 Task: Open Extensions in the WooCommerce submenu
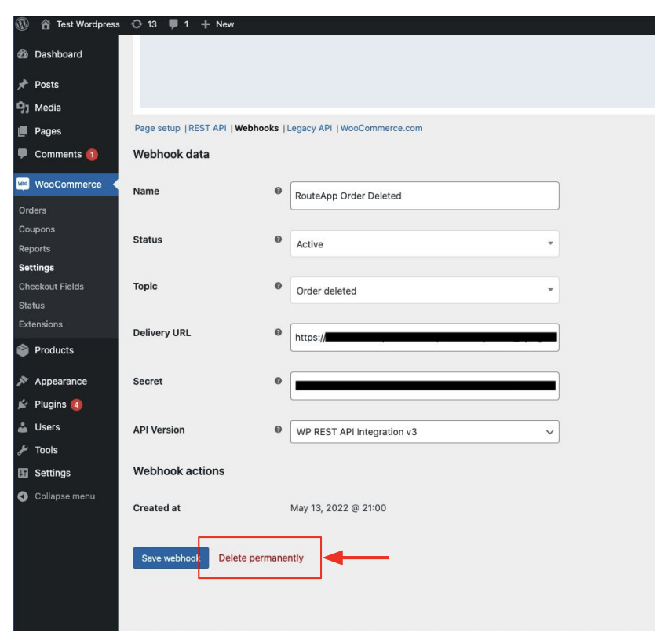(41, 324)
